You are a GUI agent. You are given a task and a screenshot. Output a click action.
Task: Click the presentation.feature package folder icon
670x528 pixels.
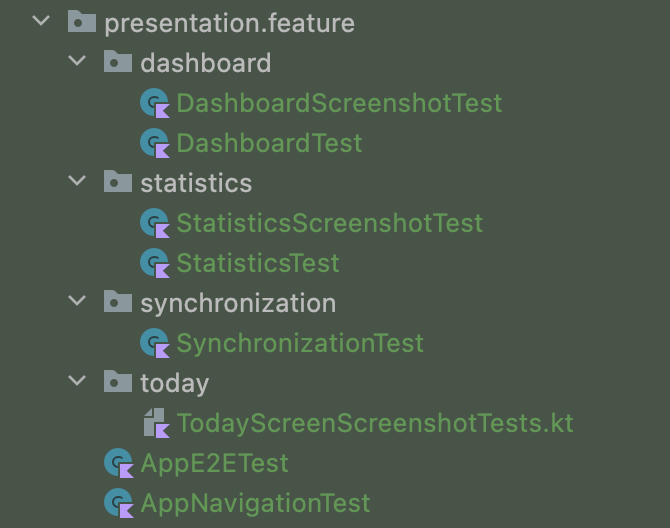tap(82, 21)
